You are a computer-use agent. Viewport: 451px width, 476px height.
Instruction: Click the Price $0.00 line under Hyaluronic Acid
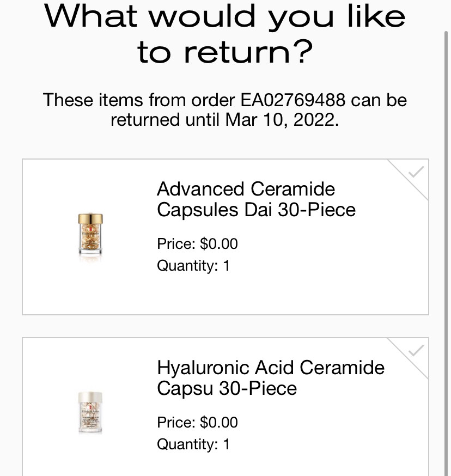pos(197,422)
